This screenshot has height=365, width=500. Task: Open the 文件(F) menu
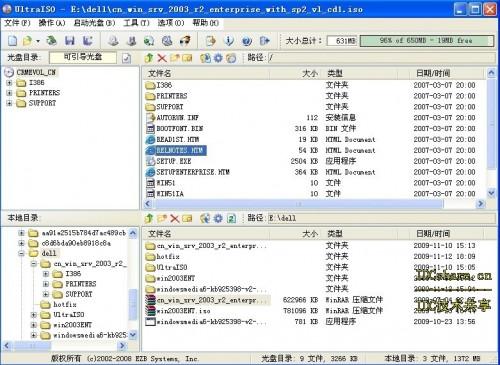click(x=17, y=23)
